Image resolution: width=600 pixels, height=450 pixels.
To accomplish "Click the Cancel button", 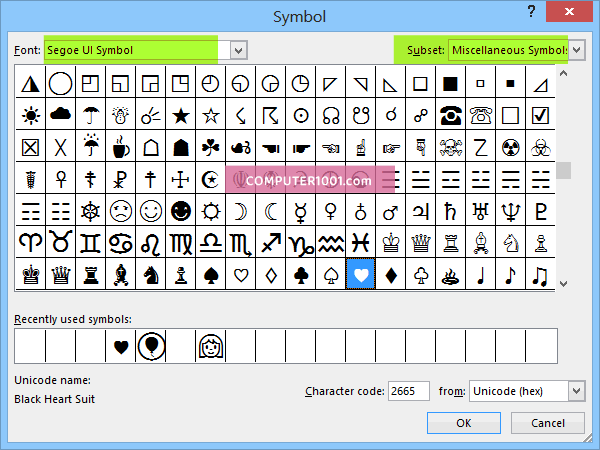I will (548, 423).
